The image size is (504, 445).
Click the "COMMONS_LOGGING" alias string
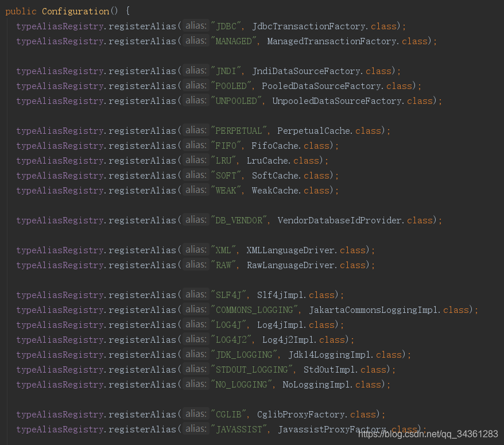click(254, 310)
